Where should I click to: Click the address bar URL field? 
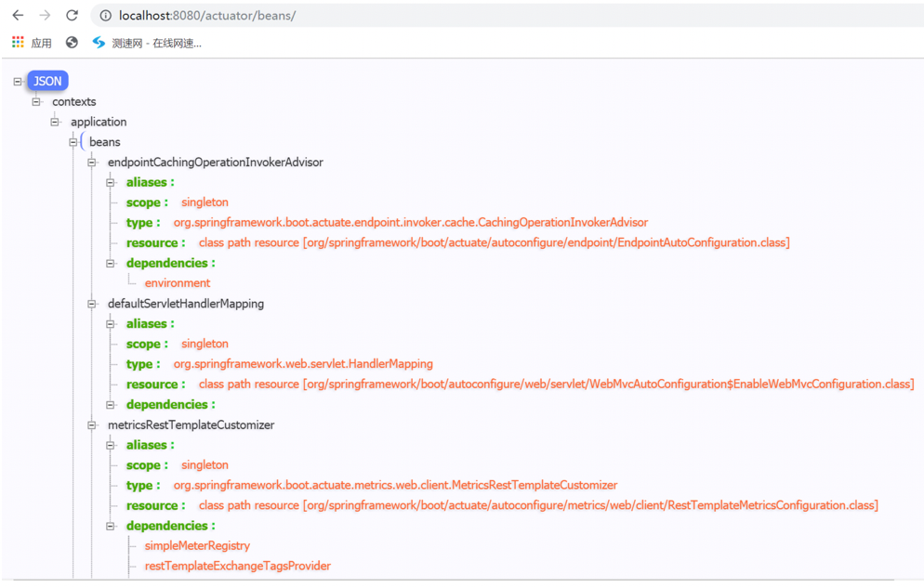pyautogui.click(x=507, y=16)
